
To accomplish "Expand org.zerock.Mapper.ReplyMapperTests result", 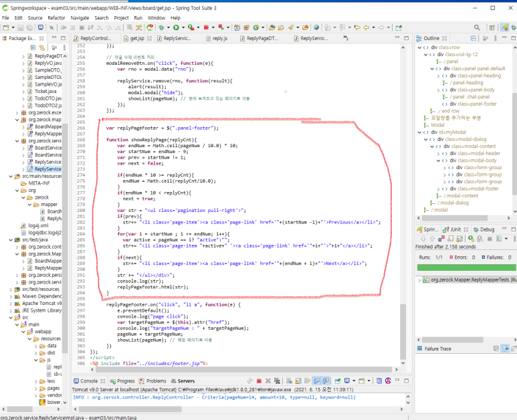I will 419,280.
